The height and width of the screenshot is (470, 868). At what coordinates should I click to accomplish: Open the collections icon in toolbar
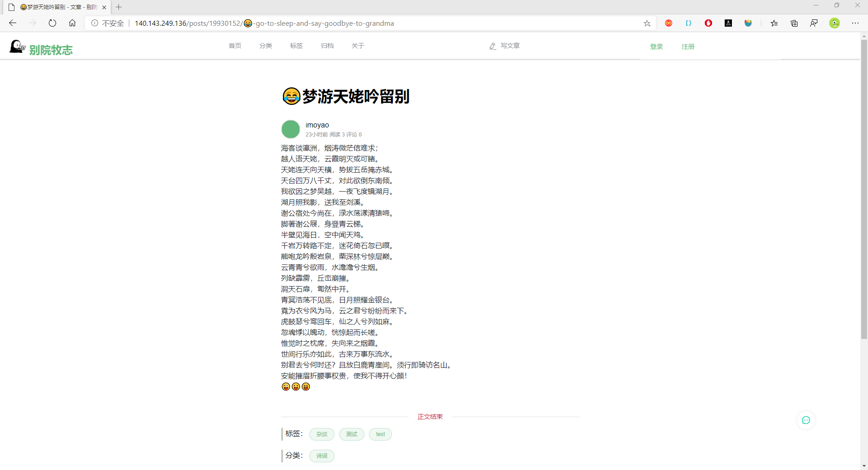click(794, 23)
